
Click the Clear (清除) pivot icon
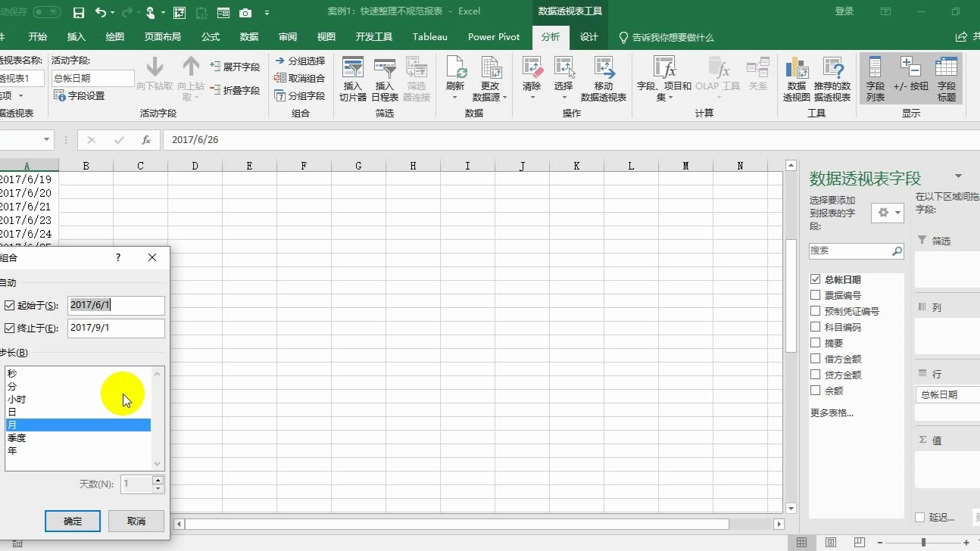(532, 79)
